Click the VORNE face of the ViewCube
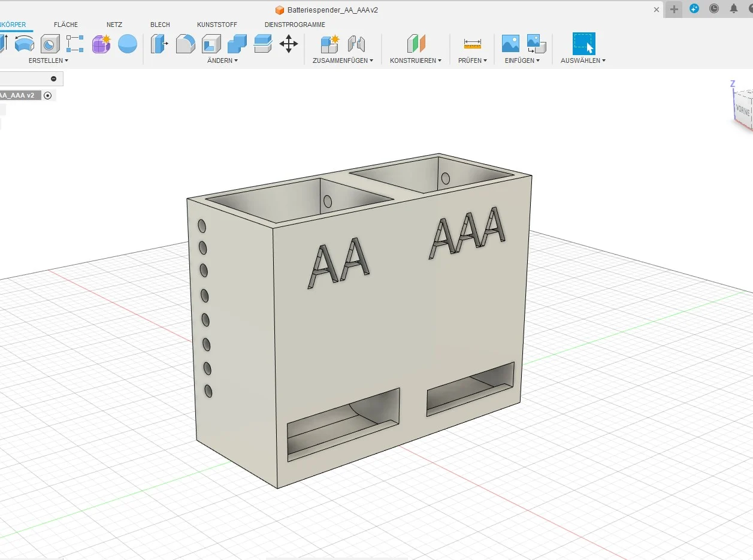 pyautogui.click(x=743, y=110)
